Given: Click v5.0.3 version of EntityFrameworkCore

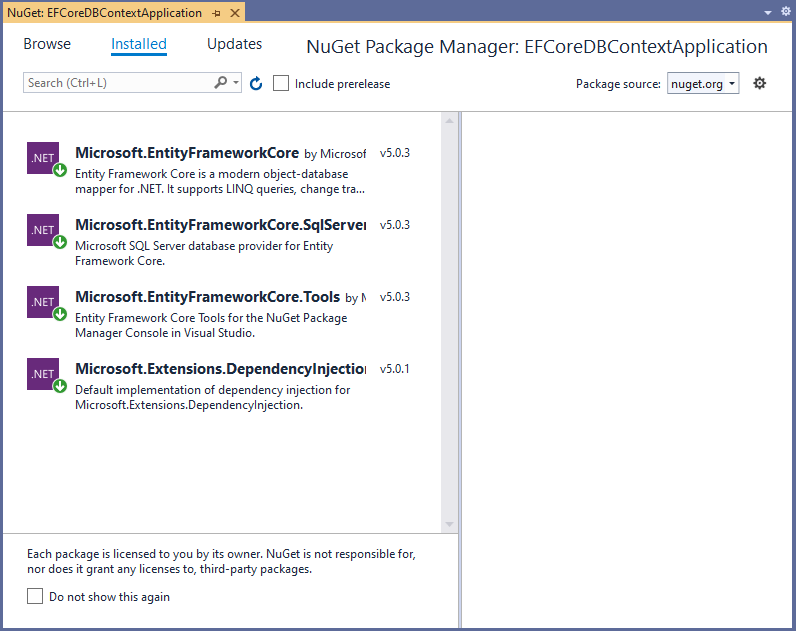Looking at the screenshot, I should (394, 153).
